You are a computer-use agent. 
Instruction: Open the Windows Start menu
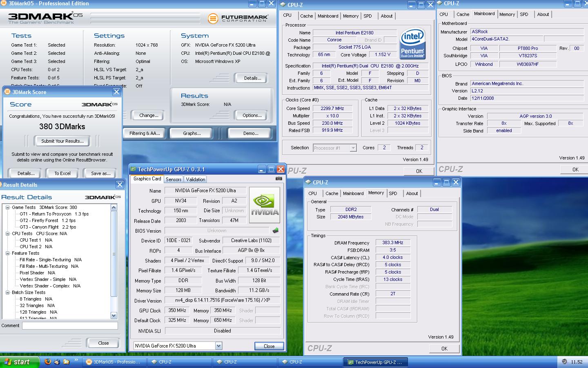coord(20,362)
